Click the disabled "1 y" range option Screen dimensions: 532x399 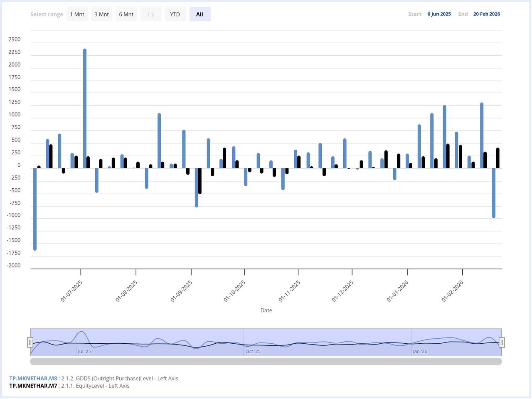tap(150, 14)
